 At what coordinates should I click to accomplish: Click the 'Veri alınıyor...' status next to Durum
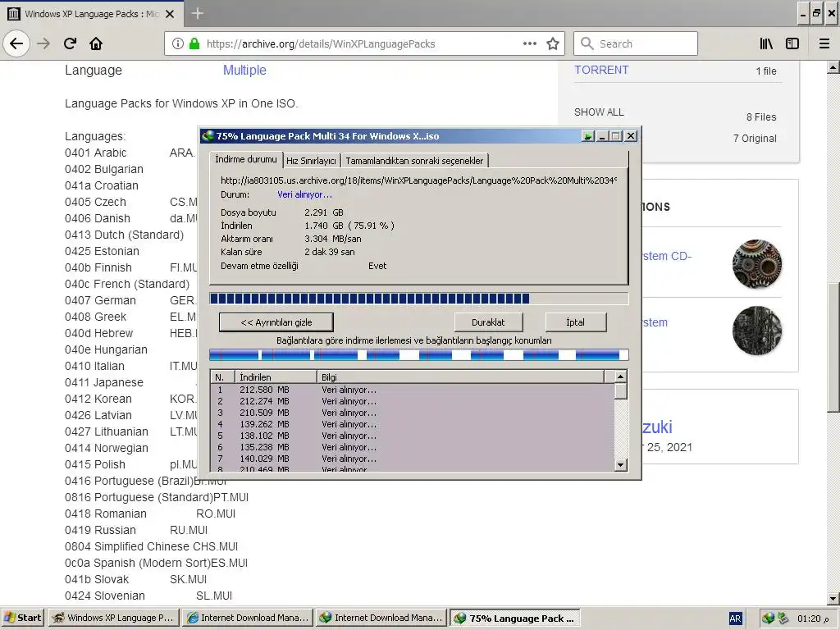[x=304, y=194]
